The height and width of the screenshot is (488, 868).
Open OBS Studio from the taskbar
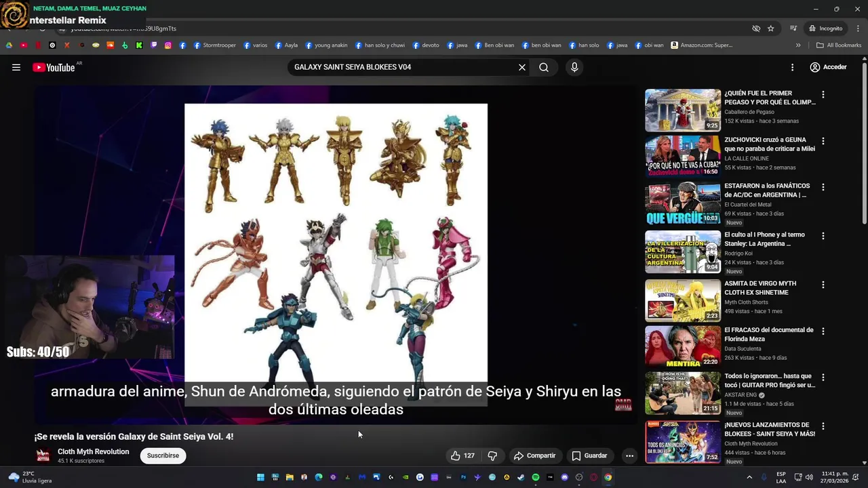point(579,477)
